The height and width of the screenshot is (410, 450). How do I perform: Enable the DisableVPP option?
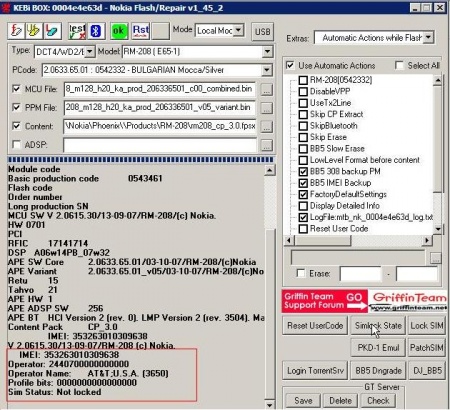[303, 92]
